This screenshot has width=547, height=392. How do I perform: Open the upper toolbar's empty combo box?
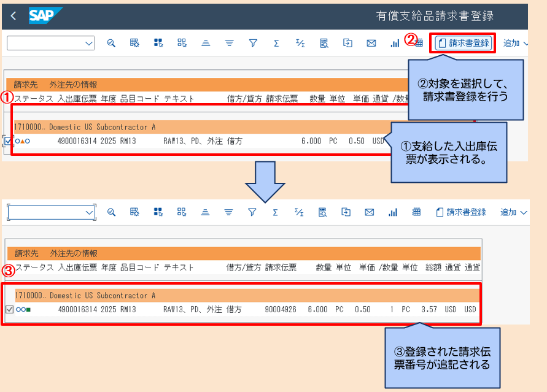pos(50,43)
